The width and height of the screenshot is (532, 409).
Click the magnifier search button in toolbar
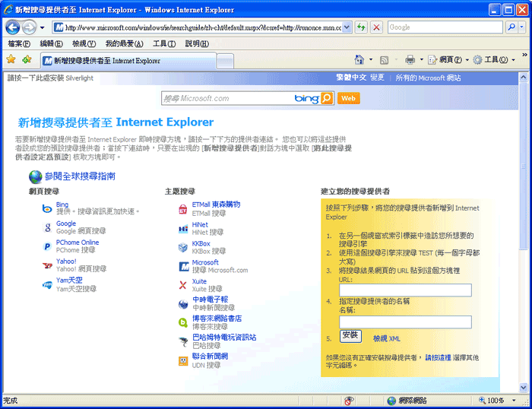[x=511, y=27]
